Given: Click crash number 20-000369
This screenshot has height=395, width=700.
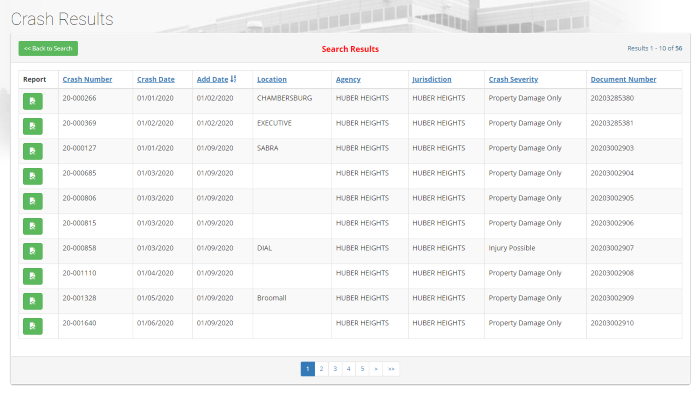Looking at the screenshot, I should click(79, 123).
